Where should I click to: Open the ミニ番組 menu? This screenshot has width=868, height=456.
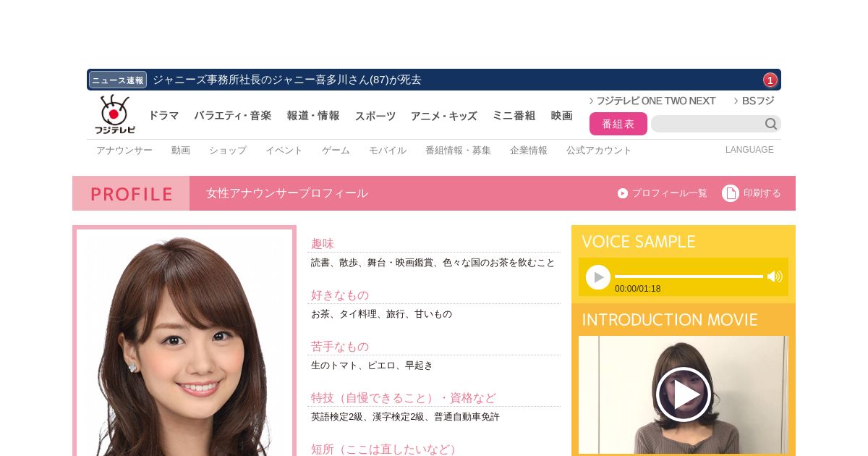(x=514, y=116)
